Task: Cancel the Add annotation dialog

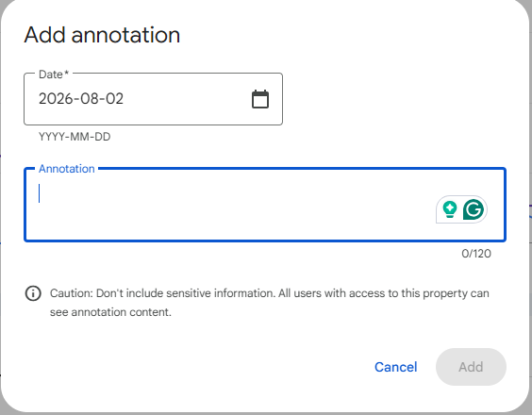Action: 395,367
